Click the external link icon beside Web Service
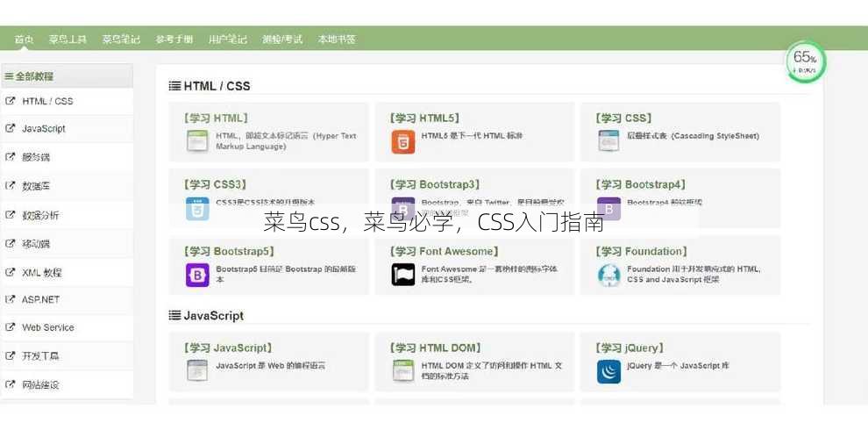This screenshot has width=868, height=430. click(10, 327)
